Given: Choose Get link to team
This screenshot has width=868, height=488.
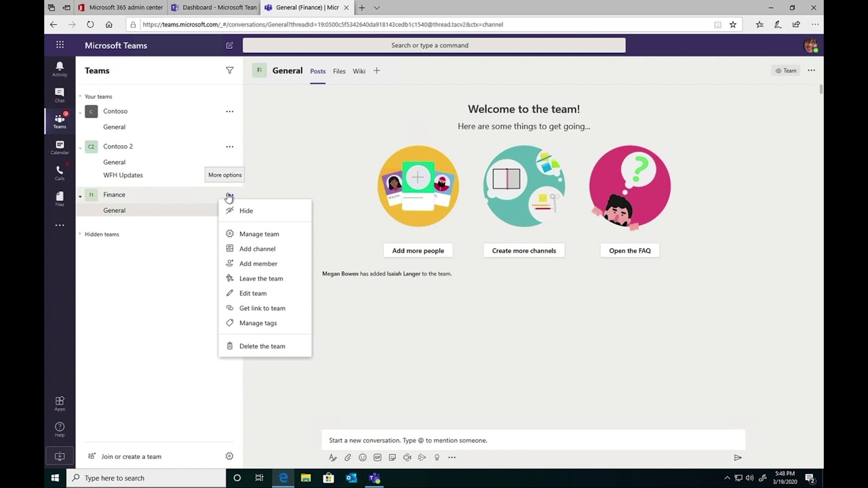Looking at the screenshot, I should (264, 308).
